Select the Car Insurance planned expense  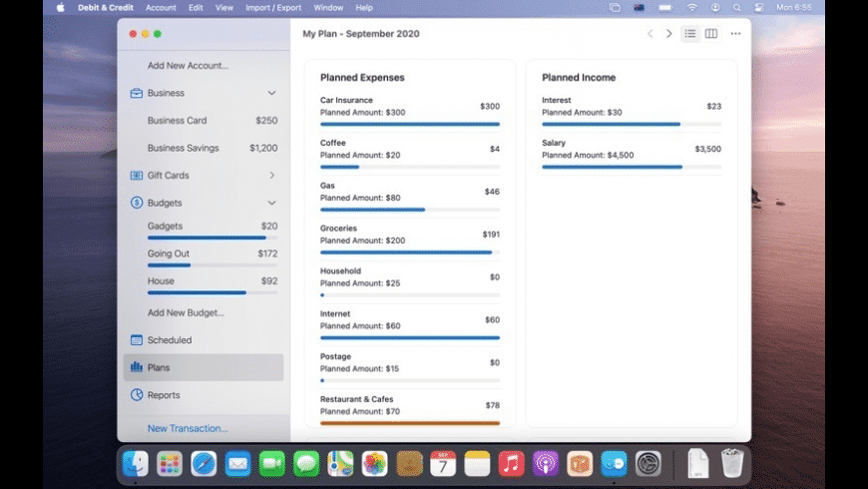pos(410,111)
